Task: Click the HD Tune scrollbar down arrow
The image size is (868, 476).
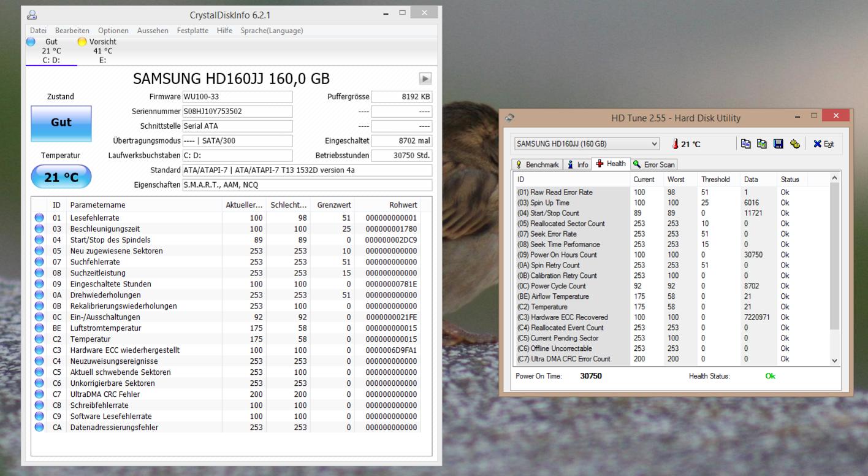Action: point(834,361)
